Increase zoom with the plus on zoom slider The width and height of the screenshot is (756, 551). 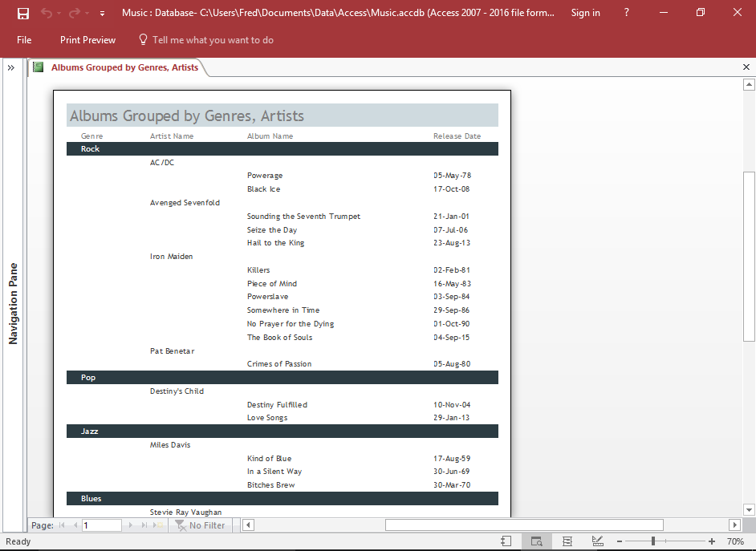coord(710,541)
